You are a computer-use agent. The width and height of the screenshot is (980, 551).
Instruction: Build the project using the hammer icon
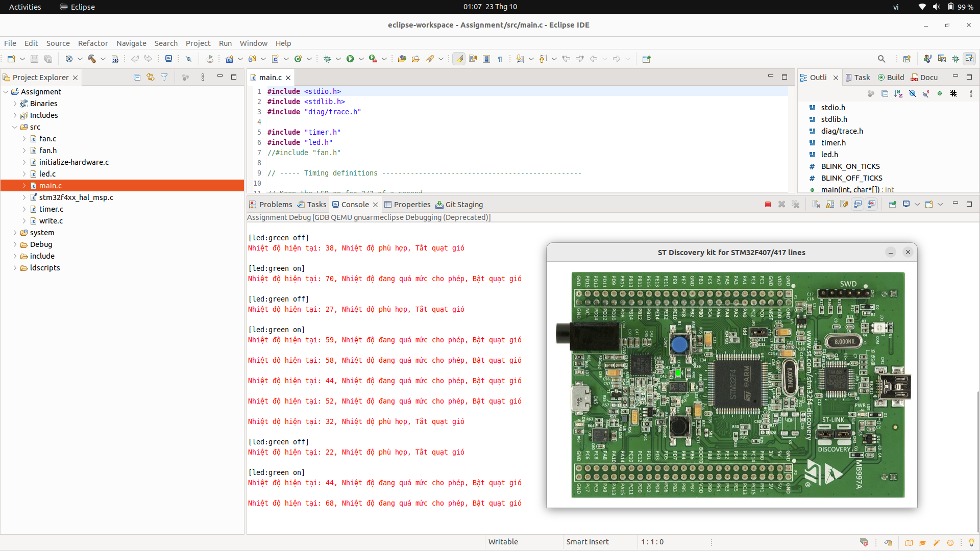click(x=92, y=59)
